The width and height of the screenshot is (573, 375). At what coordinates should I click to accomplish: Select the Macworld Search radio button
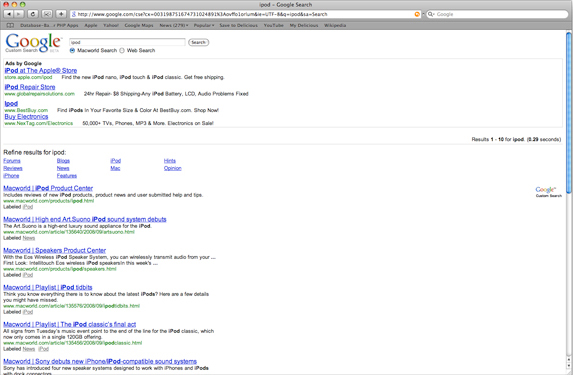(72, 50)
